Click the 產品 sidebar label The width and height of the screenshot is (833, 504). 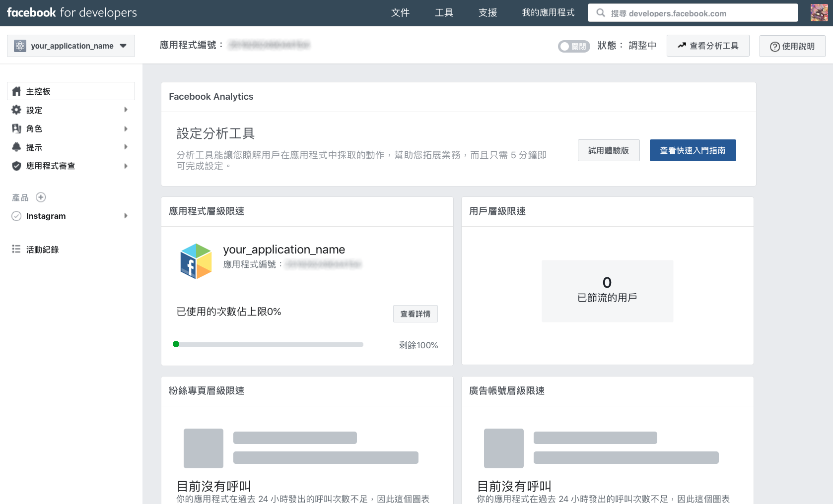pos(20,197)
